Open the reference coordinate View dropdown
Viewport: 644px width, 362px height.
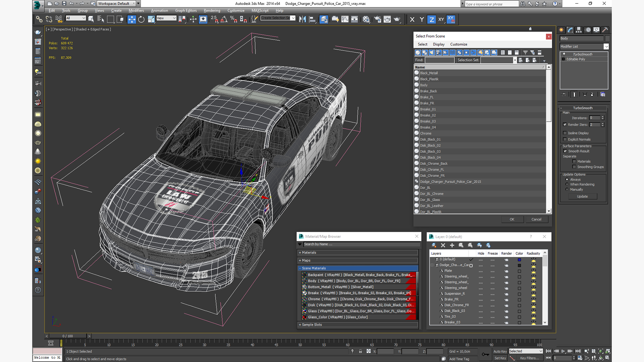[x=166, y=18]
